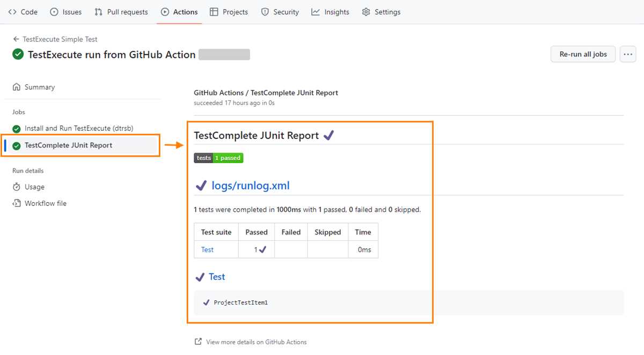Click the tests 1 passed badge
The width and height of the screenshot is (644, 355).
pos(218,158)
